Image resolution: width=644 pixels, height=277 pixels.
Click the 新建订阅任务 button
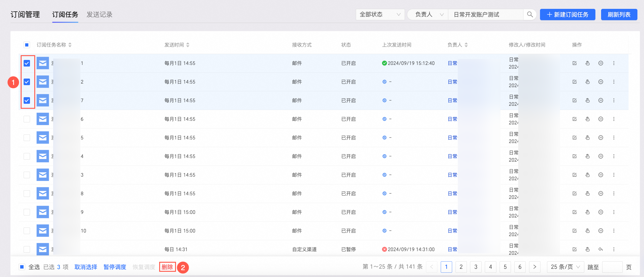click(x=567, y=15)
